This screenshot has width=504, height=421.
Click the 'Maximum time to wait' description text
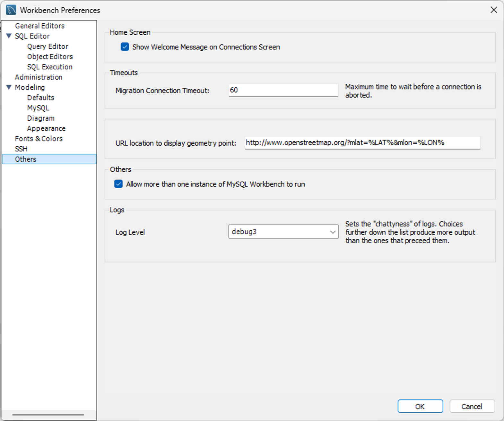[x=413, y=91]
